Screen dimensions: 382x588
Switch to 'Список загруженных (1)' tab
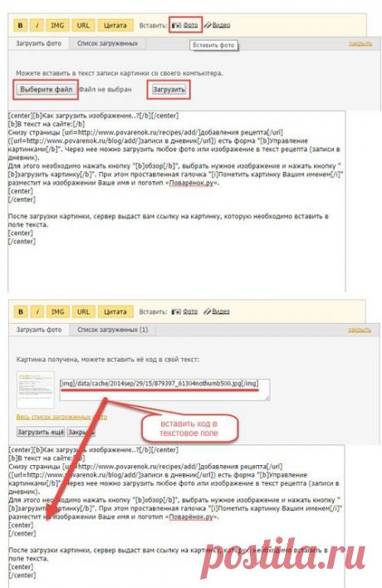[113, 330]
